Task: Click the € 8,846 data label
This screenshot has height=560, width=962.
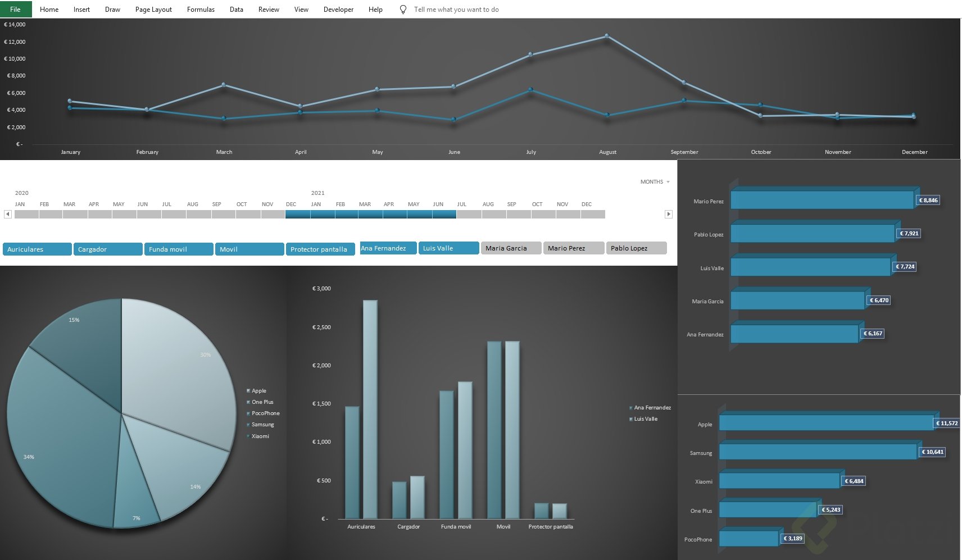Action: [928, 200]
